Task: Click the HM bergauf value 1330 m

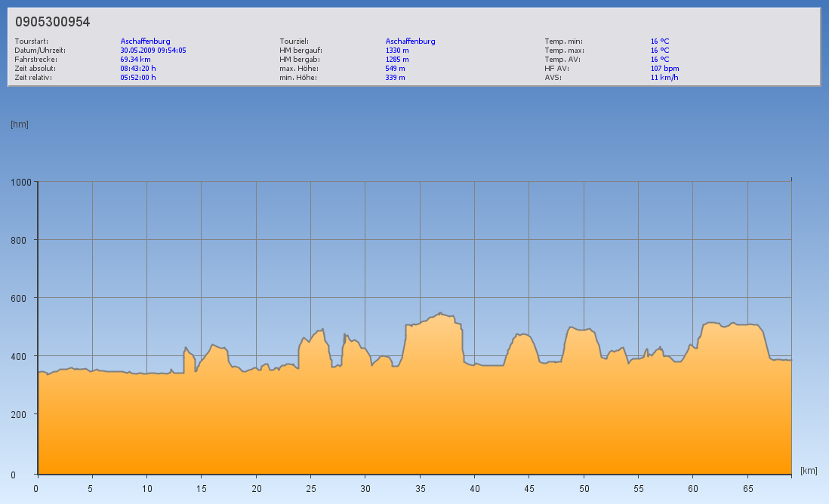Action: (397, 51)
